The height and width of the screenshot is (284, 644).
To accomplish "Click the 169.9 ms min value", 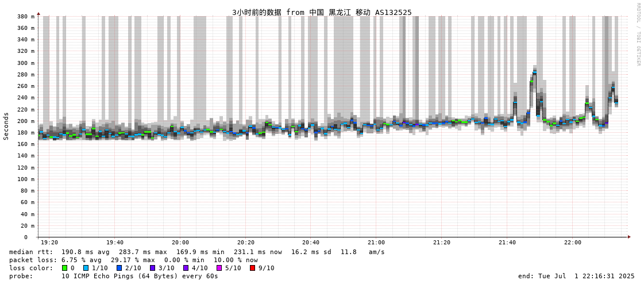I will click(x=200, y=252).
